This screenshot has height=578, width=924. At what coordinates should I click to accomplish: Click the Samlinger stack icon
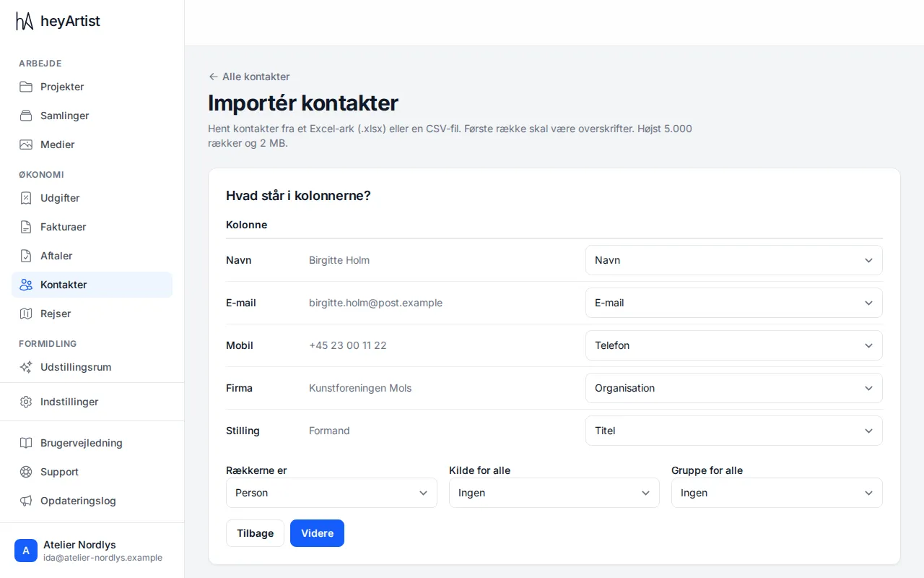click(26, 116)
